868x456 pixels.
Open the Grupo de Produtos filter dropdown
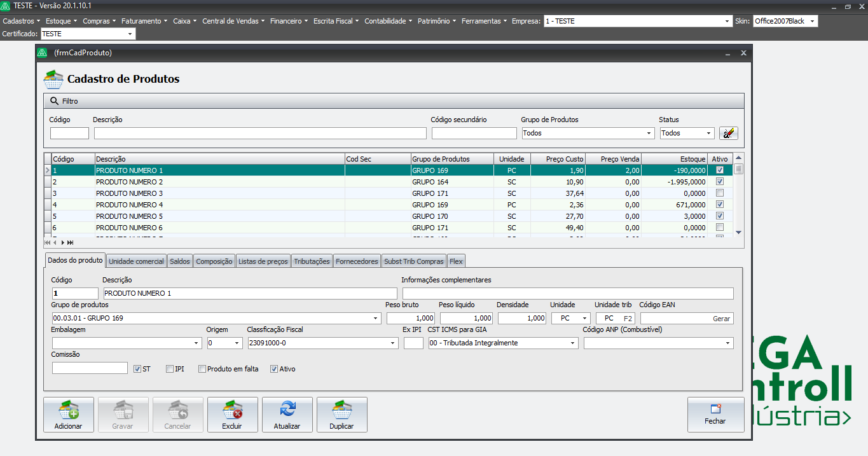coord(649,134)
